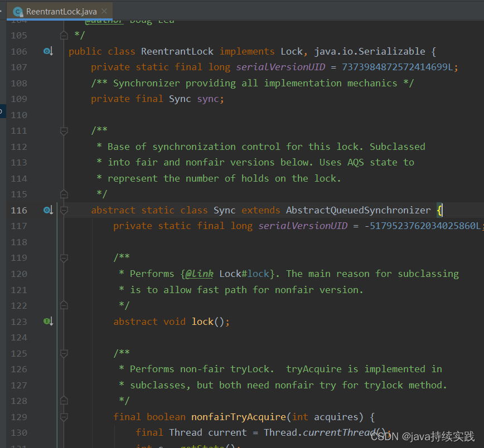Click AbstractQueuedSynchronizer on line 116
The image size is (484, 448).
tap(358, 210)
